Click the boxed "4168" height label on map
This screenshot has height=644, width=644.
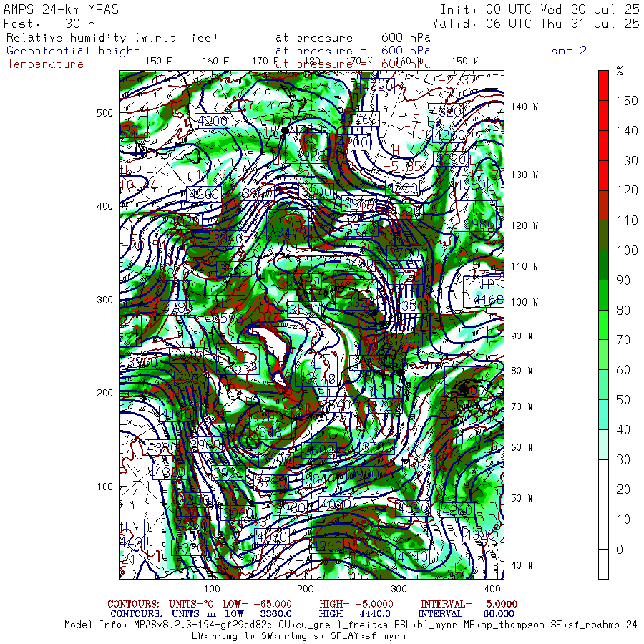488,301
